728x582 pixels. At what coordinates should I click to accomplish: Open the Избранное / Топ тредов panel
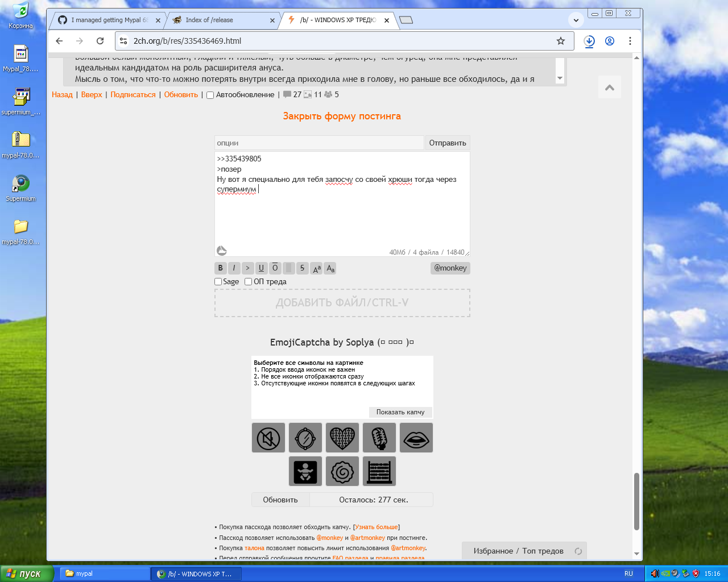click(x=524, y=551)
